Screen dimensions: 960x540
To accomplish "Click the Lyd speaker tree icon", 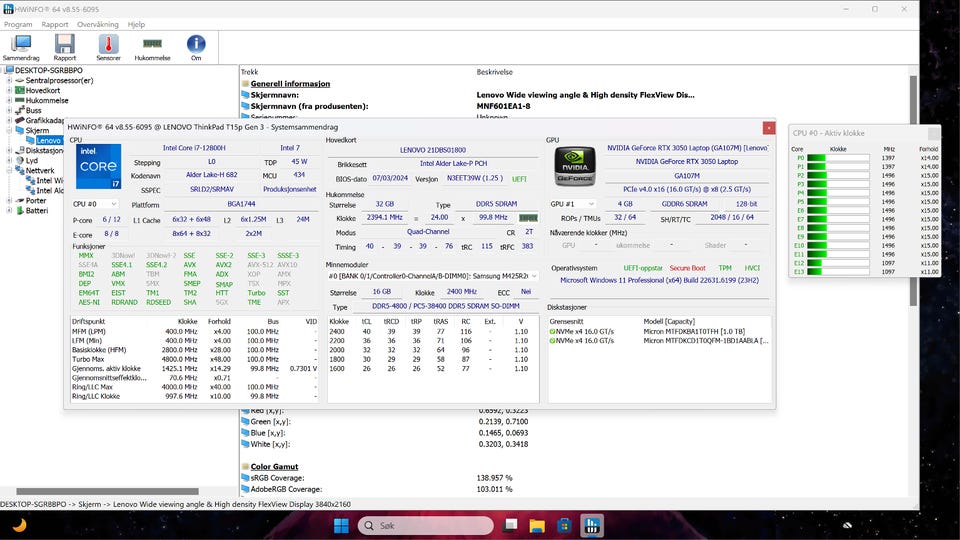I will (20, 160).
